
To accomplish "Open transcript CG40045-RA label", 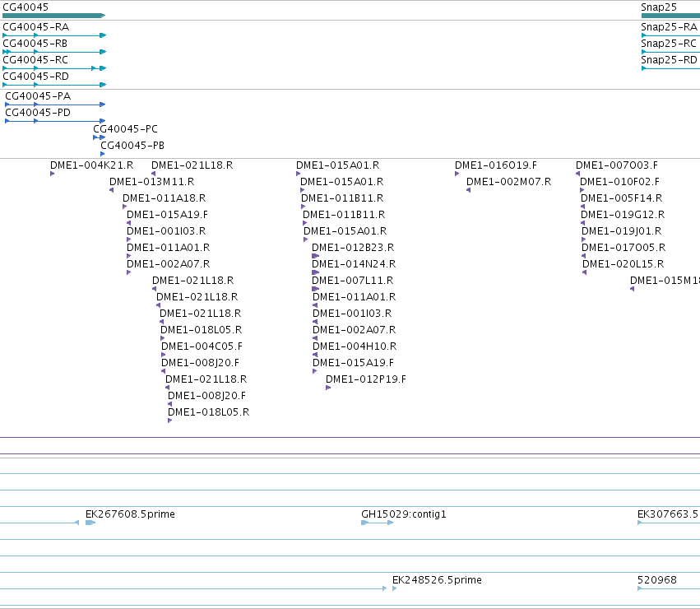I will pos(36,27).
